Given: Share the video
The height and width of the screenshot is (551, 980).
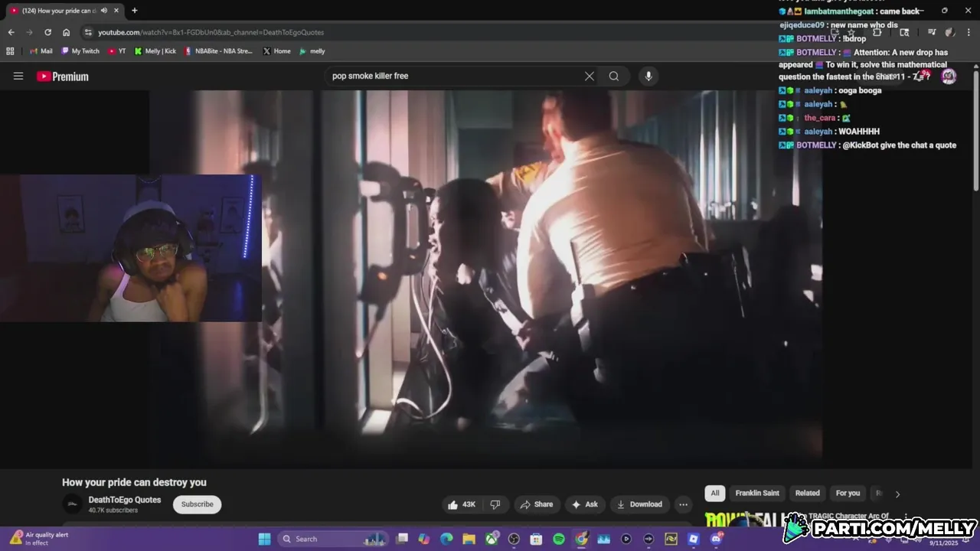Looking at the screenshot, I should [x=536, y=504].
